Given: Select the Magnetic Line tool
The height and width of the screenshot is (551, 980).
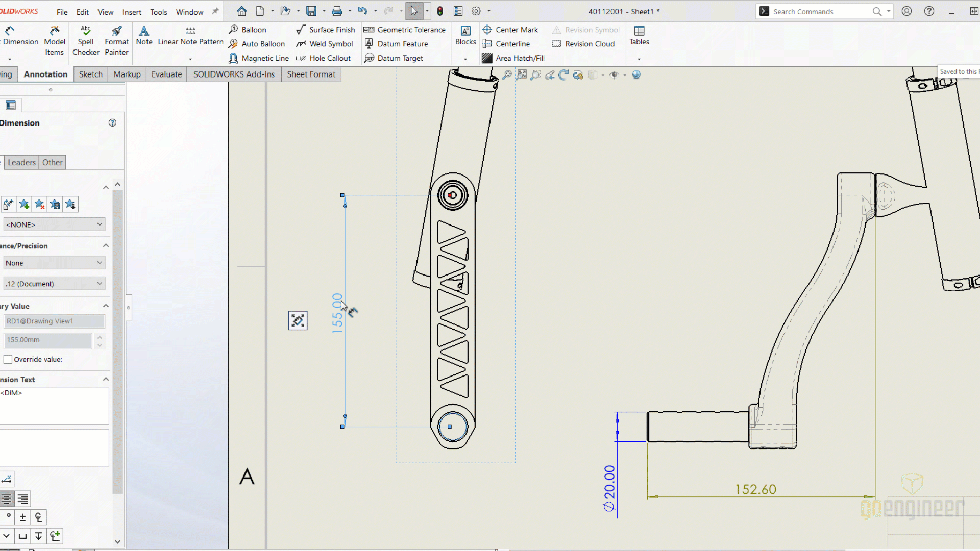Looking at the screenshot, I should click(x=259, y=58).
